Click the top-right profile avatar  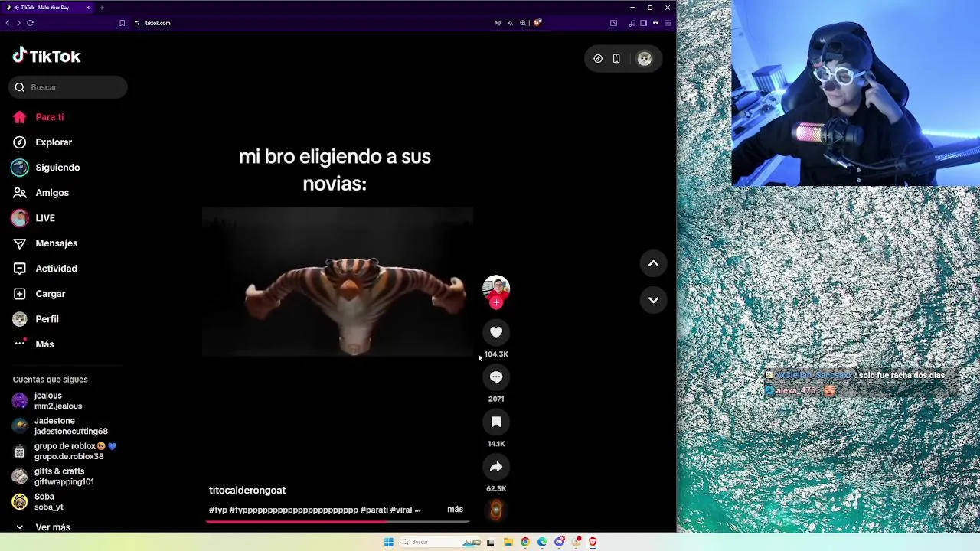pos(645,59)
